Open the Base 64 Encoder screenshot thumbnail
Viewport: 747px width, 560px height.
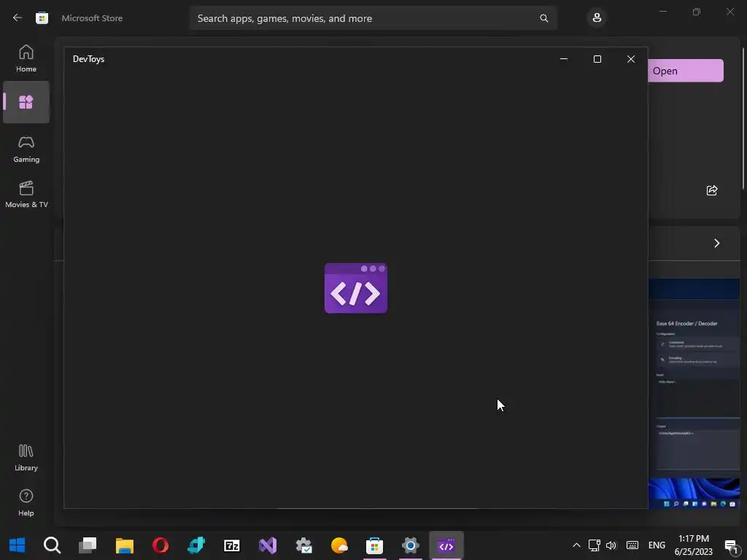[694, 393]
